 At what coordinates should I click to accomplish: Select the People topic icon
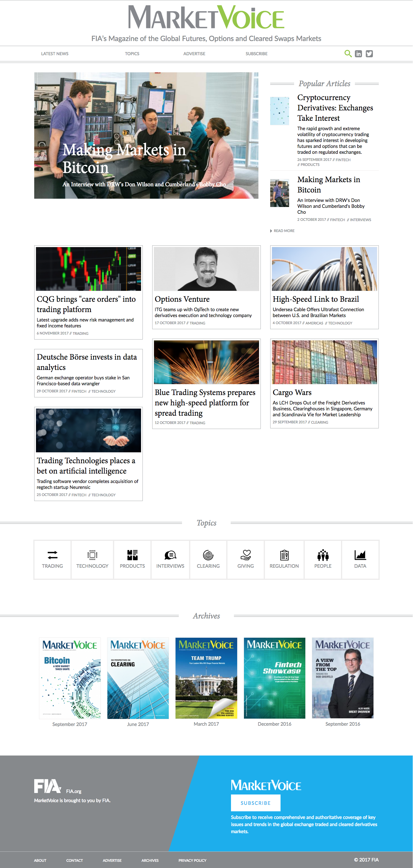point(323,555)
